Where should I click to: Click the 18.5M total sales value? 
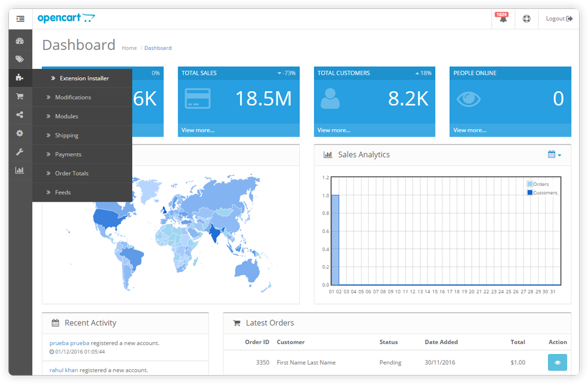(263, 99)
